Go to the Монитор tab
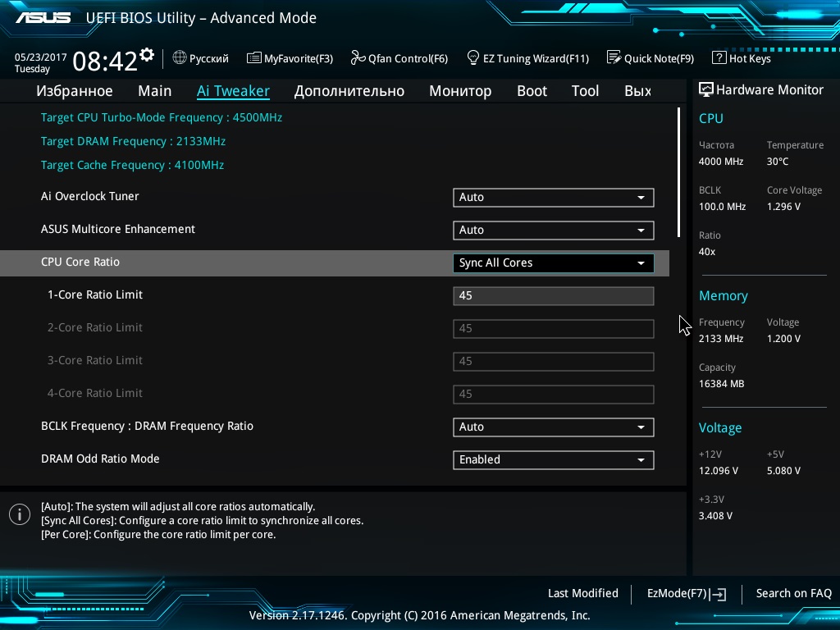Image resolution: width=840 pixels, height=630 pixels. click(x=460, y=91)
